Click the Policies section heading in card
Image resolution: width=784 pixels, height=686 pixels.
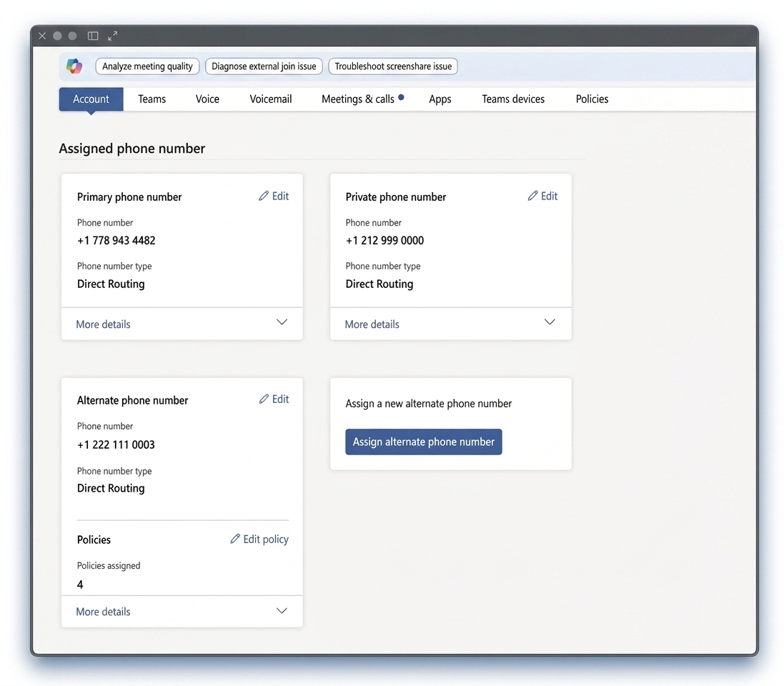coord(94,540)
